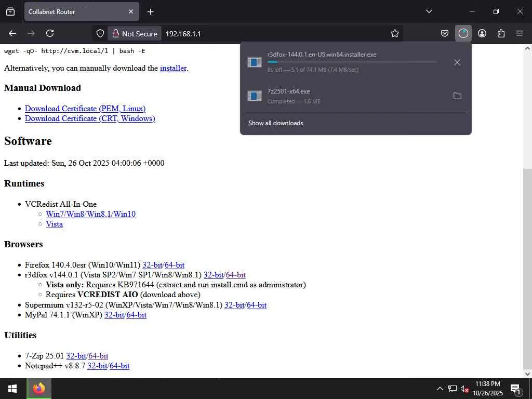
Task: Download r3dfox v144.0.1 64-bit
Action: [x=235, y=275]
